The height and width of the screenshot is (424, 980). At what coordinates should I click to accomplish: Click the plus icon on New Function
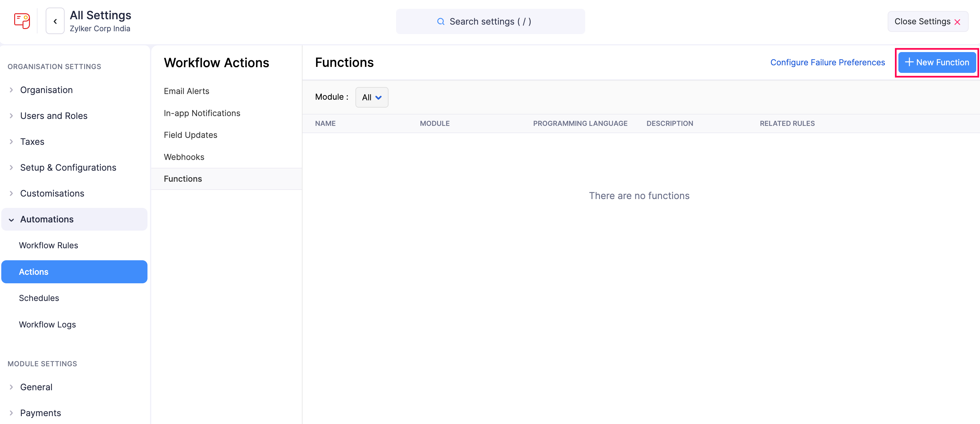click(909, 62)
